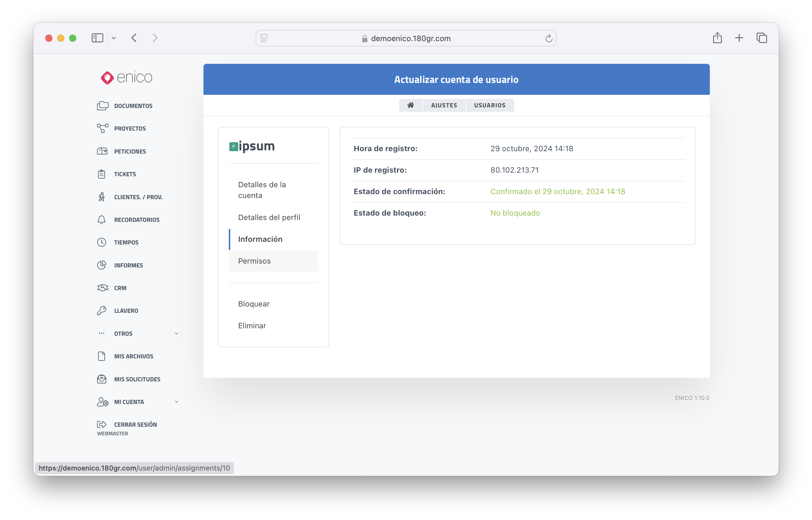Screen dimensions: 812x520
Task: Click the home icon in breadcrumb
Action: (x=410, y=105)
